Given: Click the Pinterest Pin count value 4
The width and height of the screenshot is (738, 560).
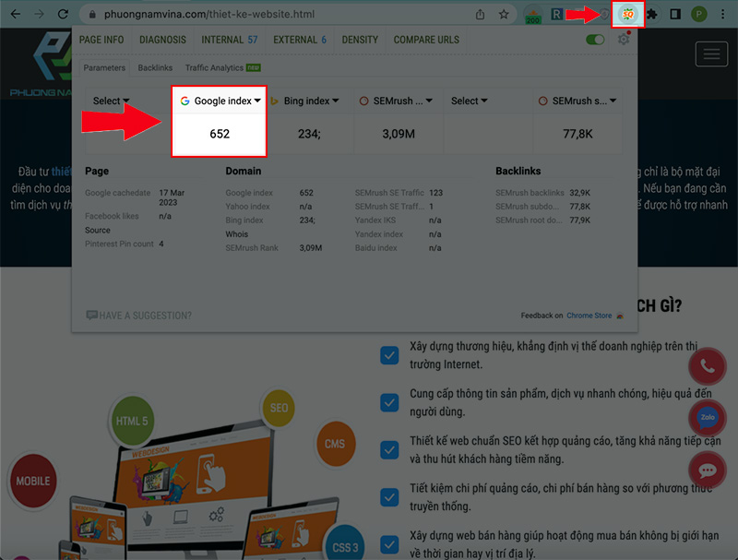Looking at the screenshot, I should pyautogui.click(x=161, y=244).
